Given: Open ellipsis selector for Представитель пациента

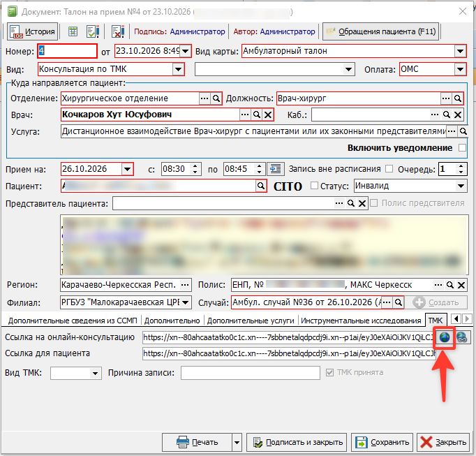Looking at the screenshot, I should tap(339, 203).
